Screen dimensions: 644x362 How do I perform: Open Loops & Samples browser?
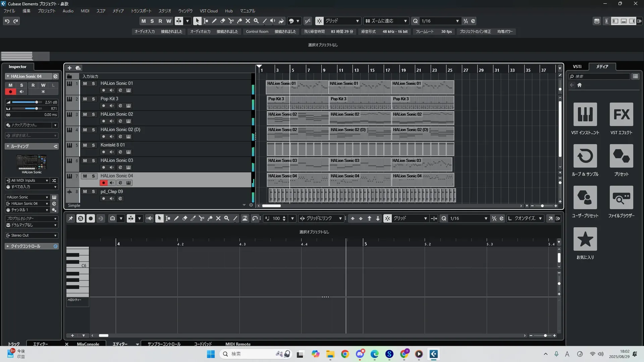(x=585, y=156)
